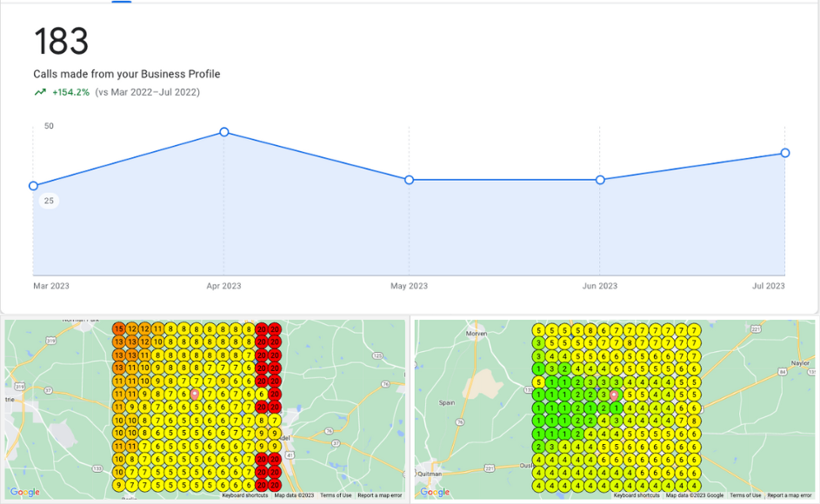Click the Google logo on the right map
The image size is (820, 504).
tap(435, 492)
